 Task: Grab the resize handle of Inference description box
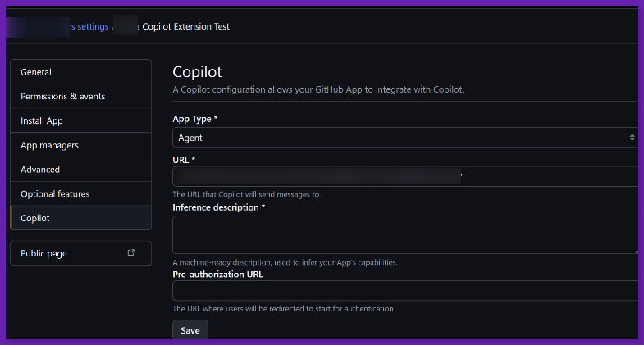[x=635, y=250]
